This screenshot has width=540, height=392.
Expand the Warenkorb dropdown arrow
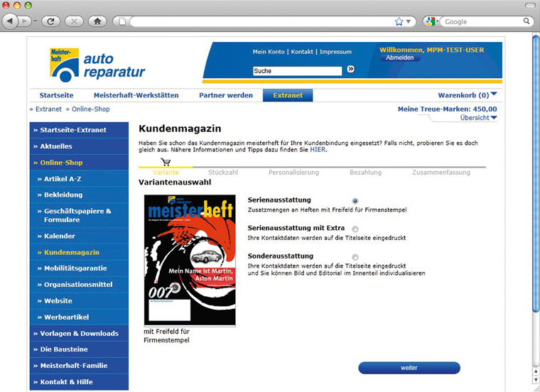[x=494, y=94]
